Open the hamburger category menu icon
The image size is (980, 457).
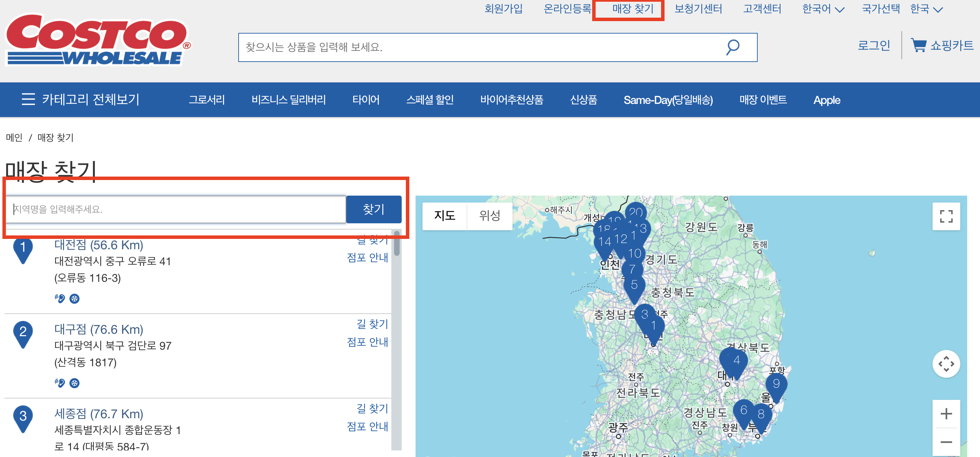pyautogui.click(x=28, y=99)
